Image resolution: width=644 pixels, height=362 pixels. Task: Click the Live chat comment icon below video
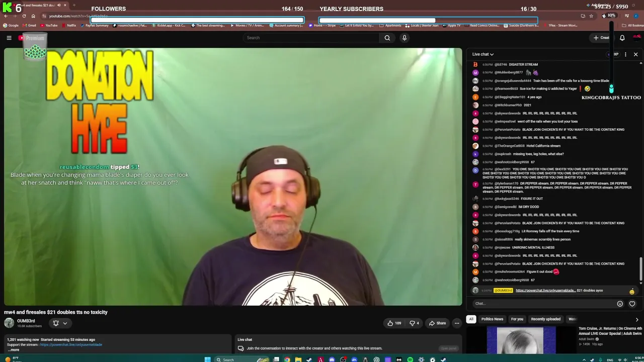pos(240,348)
